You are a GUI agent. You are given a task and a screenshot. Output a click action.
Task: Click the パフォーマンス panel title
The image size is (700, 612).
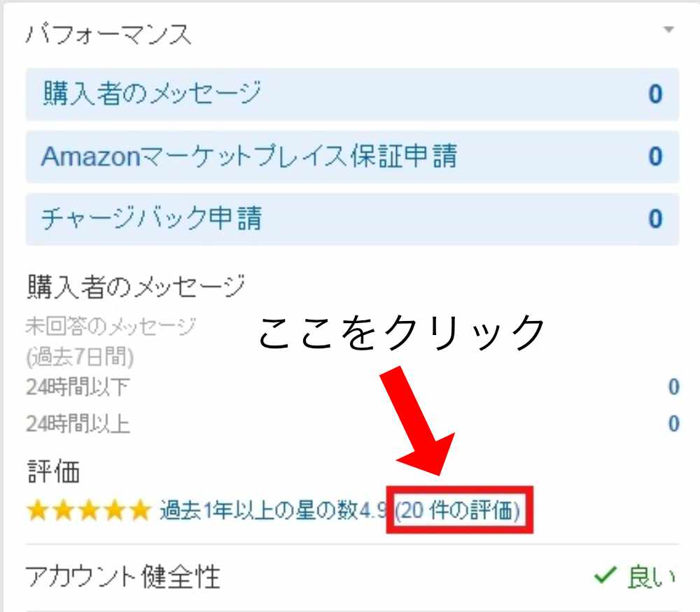click(109, 34)
